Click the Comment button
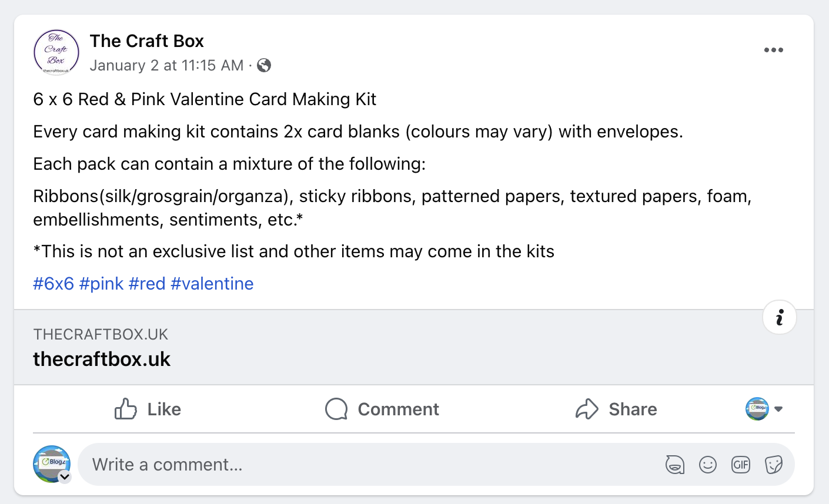 (x=382, y=409)
